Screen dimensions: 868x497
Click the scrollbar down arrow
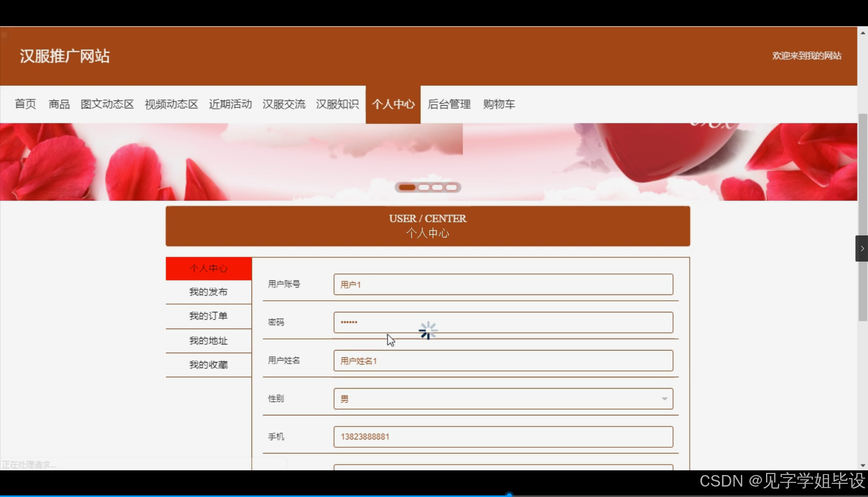point(863,465)
